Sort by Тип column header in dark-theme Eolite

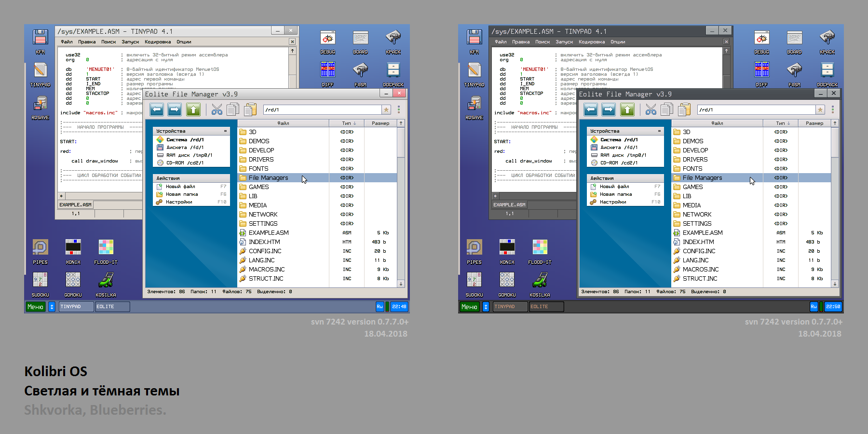point(780,123)
